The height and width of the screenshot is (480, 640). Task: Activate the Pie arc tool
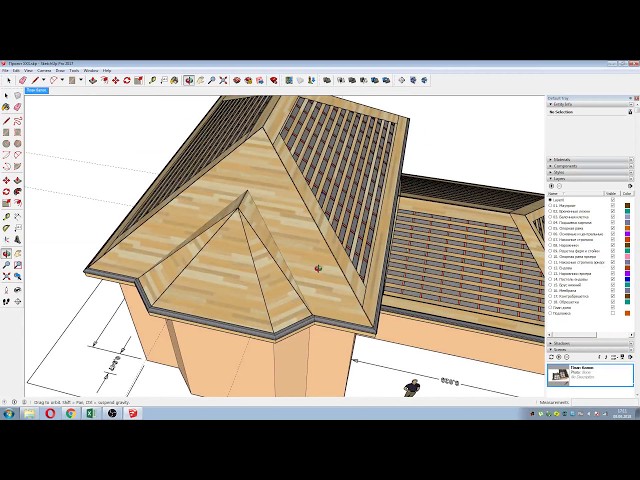click(18, 167)
